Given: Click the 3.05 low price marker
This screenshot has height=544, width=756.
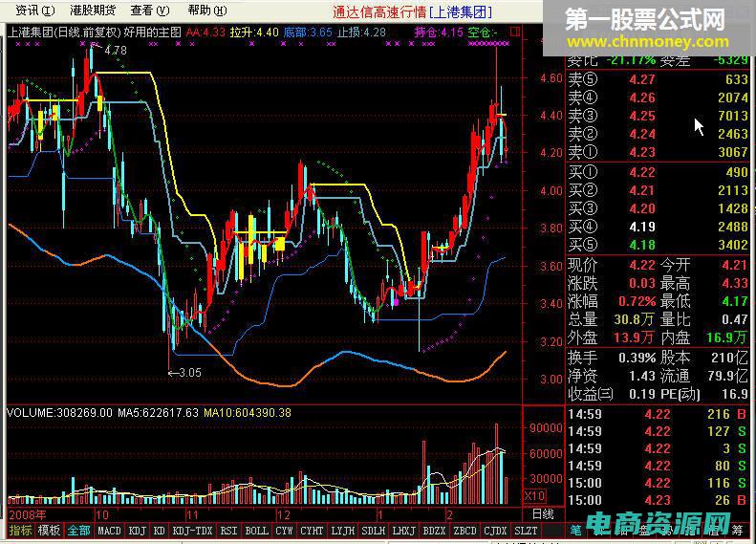Looking at the screenshot, I should click(190, 372).
